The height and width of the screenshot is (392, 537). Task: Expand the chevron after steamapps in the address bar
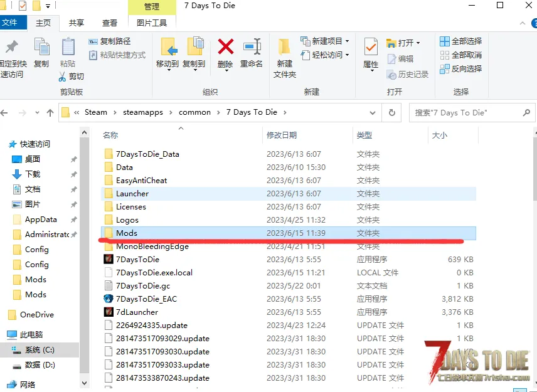tap(171, 112)
